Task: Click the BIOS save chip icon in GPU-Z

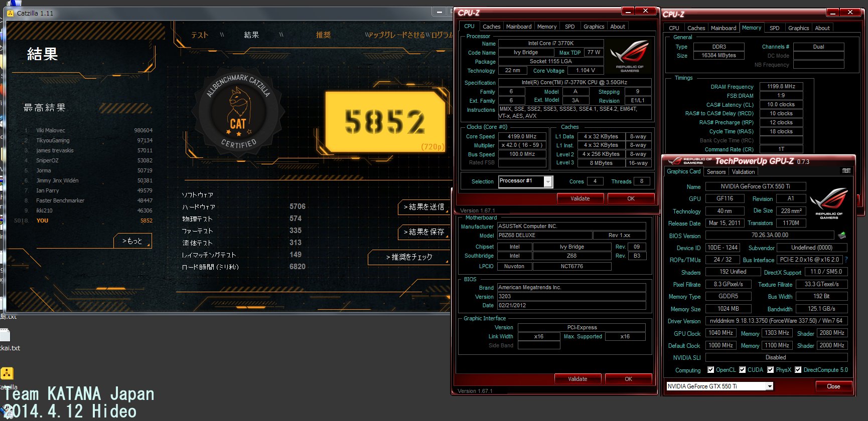Action: pos(842,235)
